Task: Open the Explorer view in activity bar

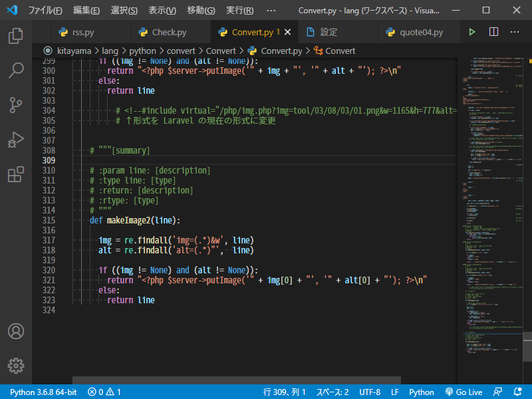Action: [16, 35]
